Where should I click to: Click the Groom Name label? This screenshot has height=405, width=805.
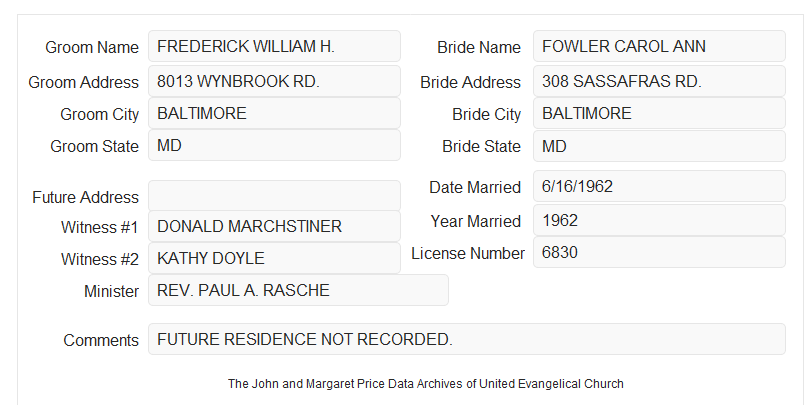pyautogui.click(x=92, y=47)
